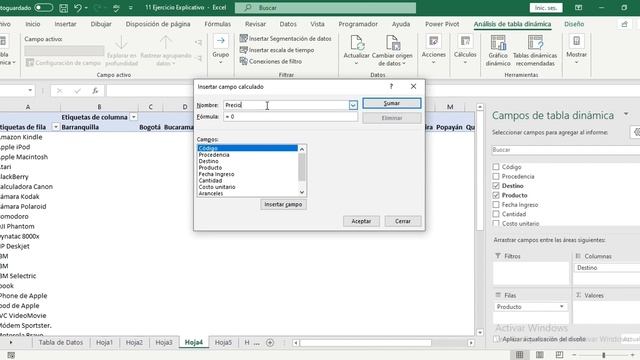Click the zoom out minus button
Viewport: 640px width, 360px height.
[574, 355]
